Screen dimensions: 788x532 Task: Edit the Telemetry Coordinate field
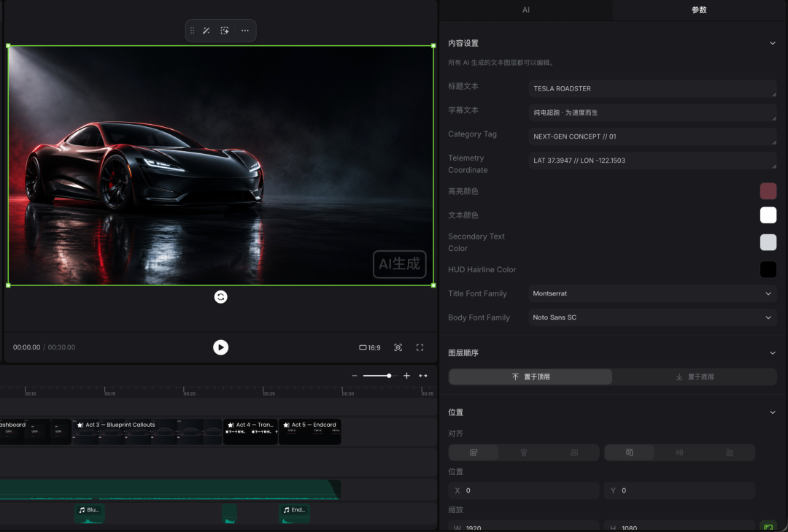[x=652, y=161]
